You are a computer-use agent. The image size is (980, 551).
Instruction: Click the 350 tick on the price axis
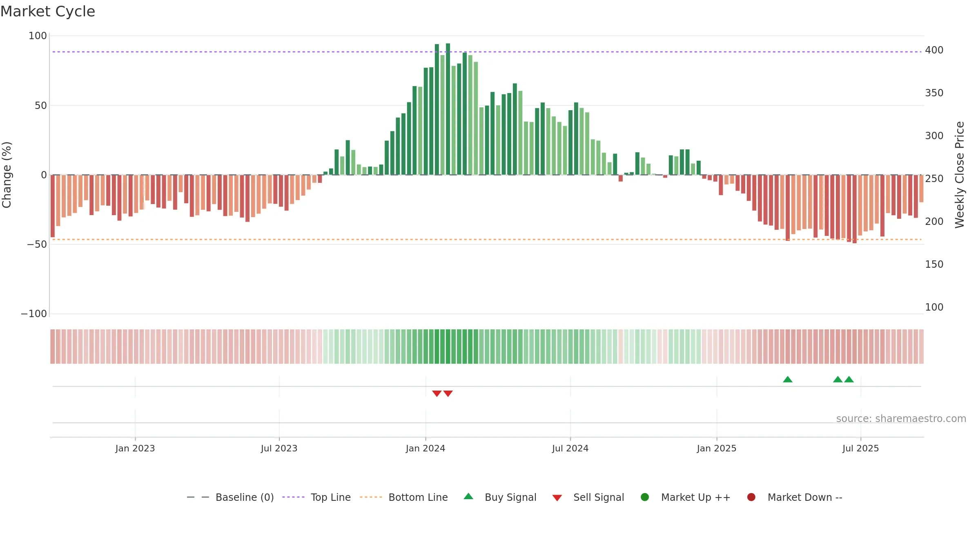tap(934, 93)
